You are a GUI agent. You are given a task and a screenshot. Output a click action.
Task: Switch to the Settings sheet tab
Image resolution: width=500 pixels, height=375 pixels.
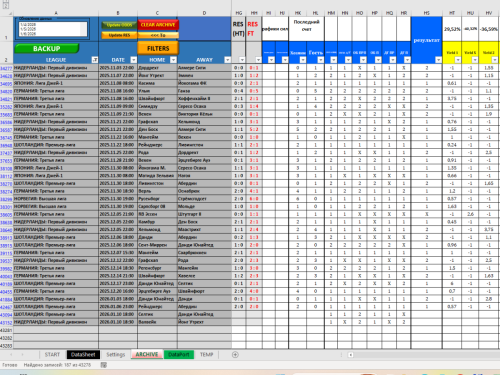click(116, 354)
